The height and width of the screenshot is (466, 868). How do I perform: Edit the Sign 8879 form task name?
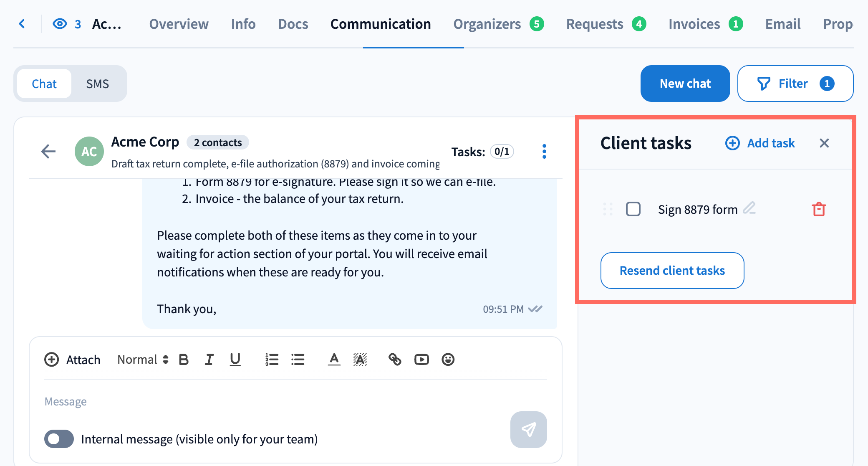[x=749, y=208]
